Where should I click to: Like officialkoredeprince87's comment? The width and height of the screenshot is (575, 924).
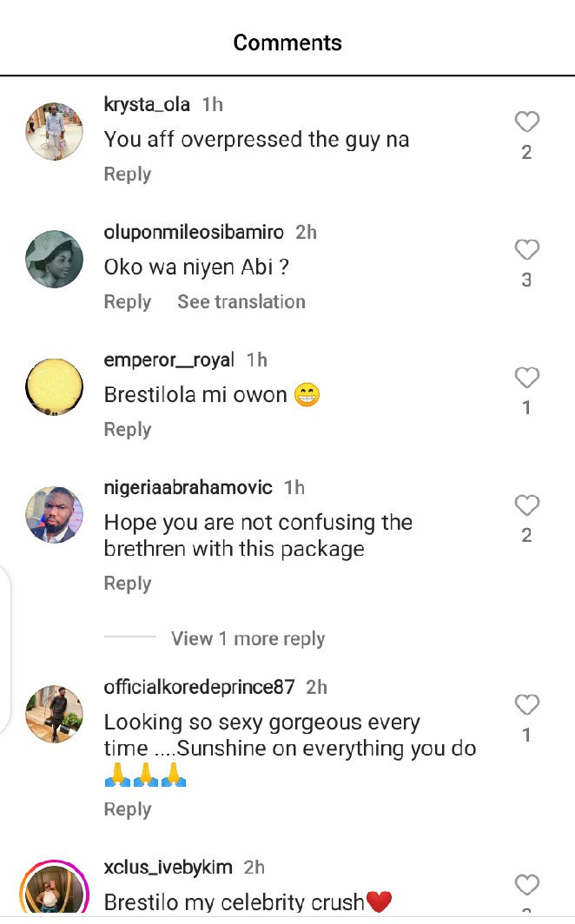(x=526, y=704)
